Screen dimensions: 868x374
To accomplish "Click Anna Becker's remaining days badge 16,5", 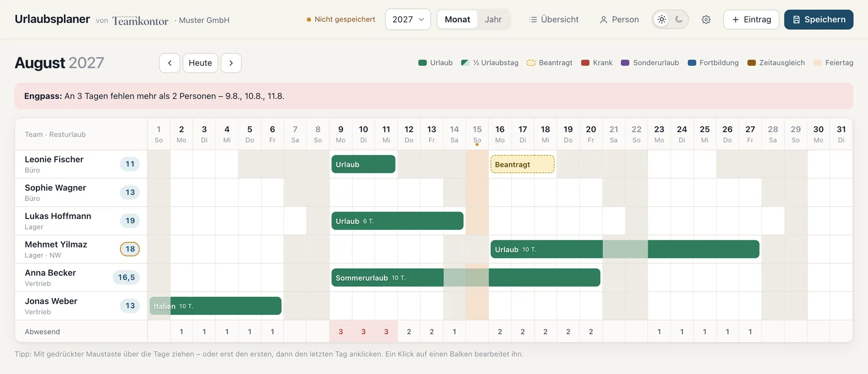I will pyautogui.click(x=126, y=277).
